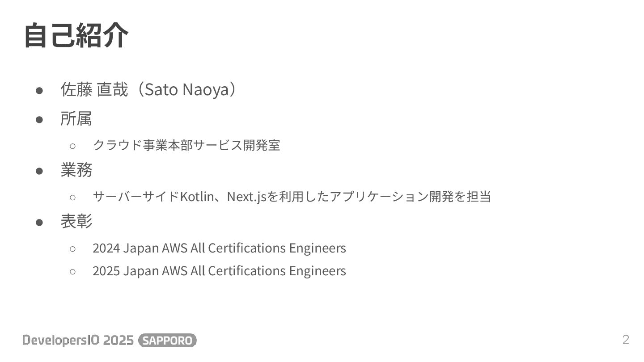This screenshot has height=362, width=644.
Task: Click the hollow bullet beside the 2024 award
Action: 72,248
